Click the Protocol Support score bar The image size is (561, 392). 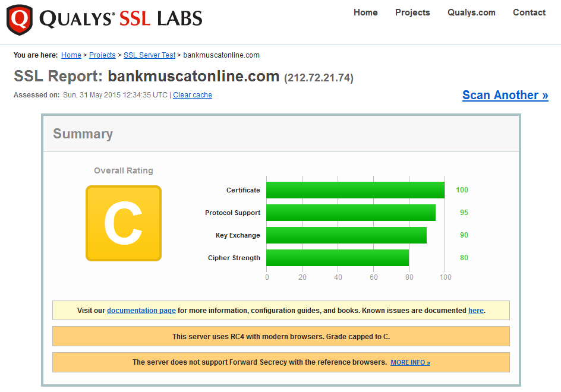pos(351,213)
